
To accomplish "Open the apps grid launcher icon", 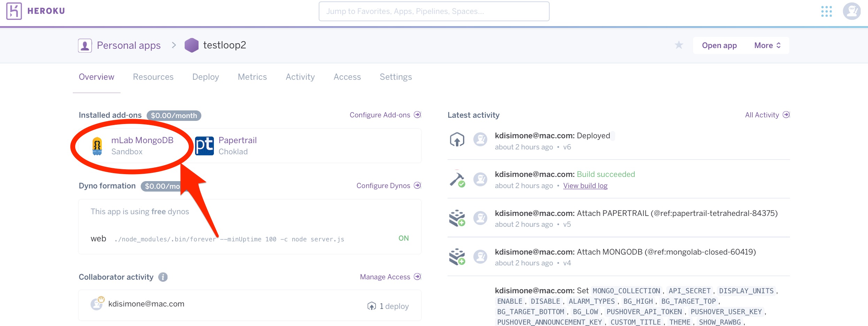I will pos(827,11).
